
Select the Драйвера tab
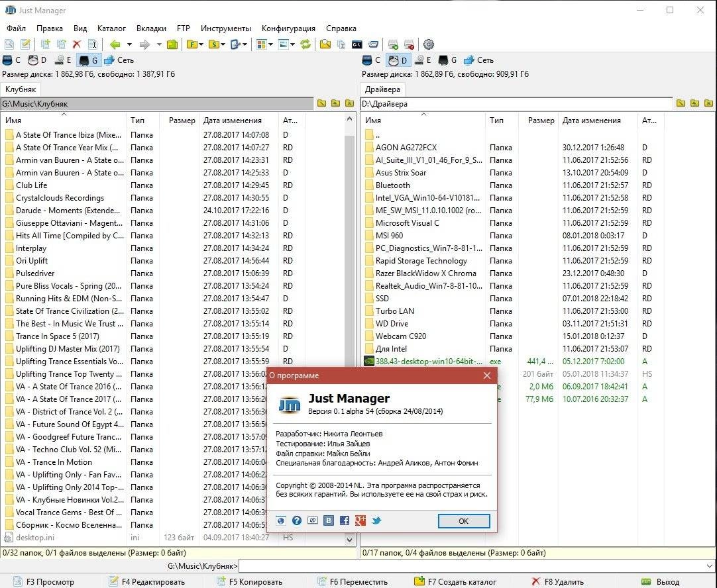(x=383, y=89)
